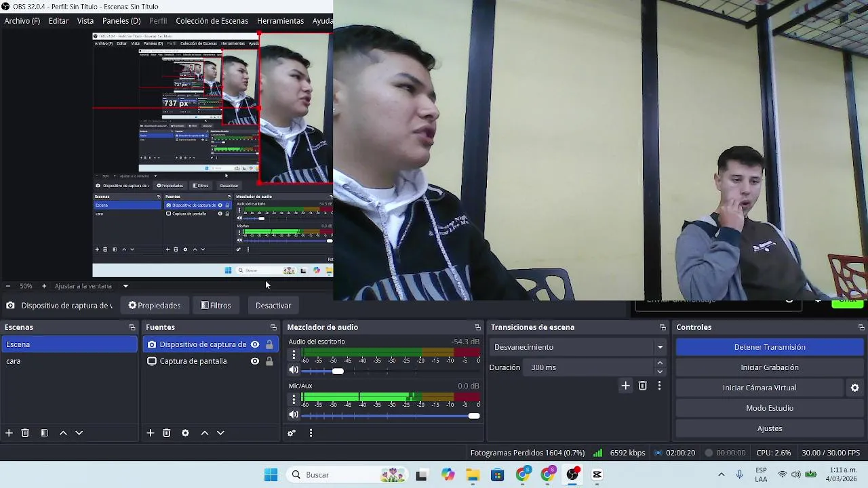The width and height of the screenshot is (868, 488).
Task: Move source up in Fuentes panel
Action: coord(204,433)
